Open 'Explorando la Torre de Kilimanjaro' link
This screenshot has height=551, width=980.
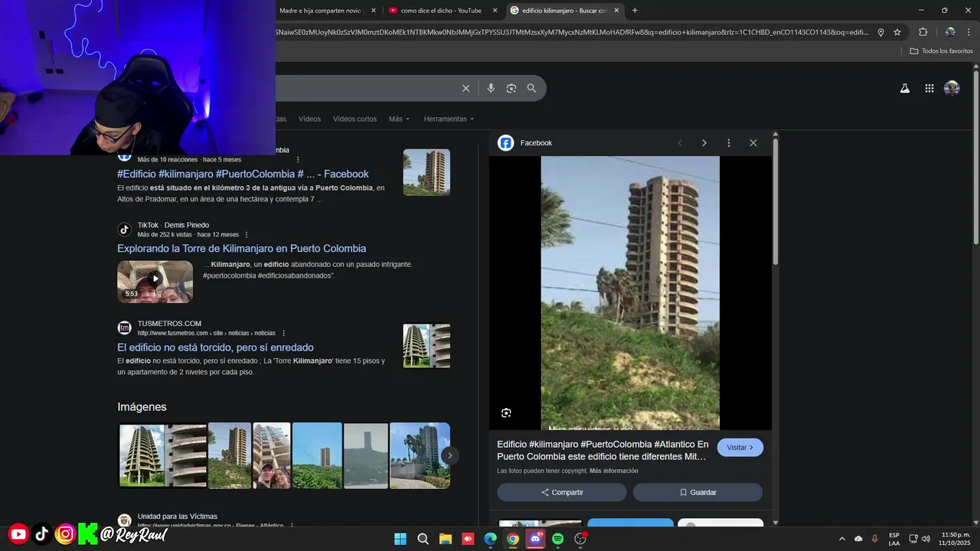point(241,249)
